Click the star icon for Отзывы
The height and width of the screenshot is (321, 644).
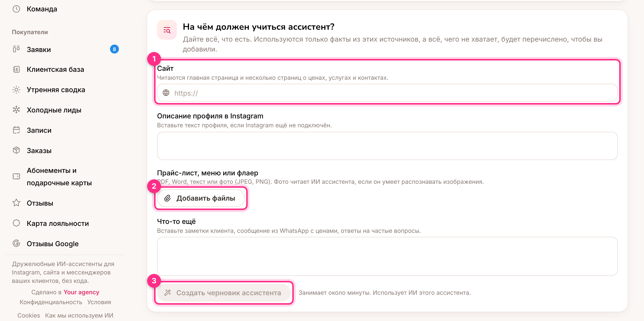16,203
